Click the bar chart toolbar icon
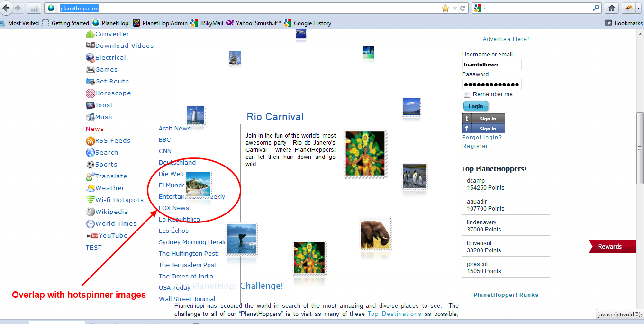 coord(34,8)
